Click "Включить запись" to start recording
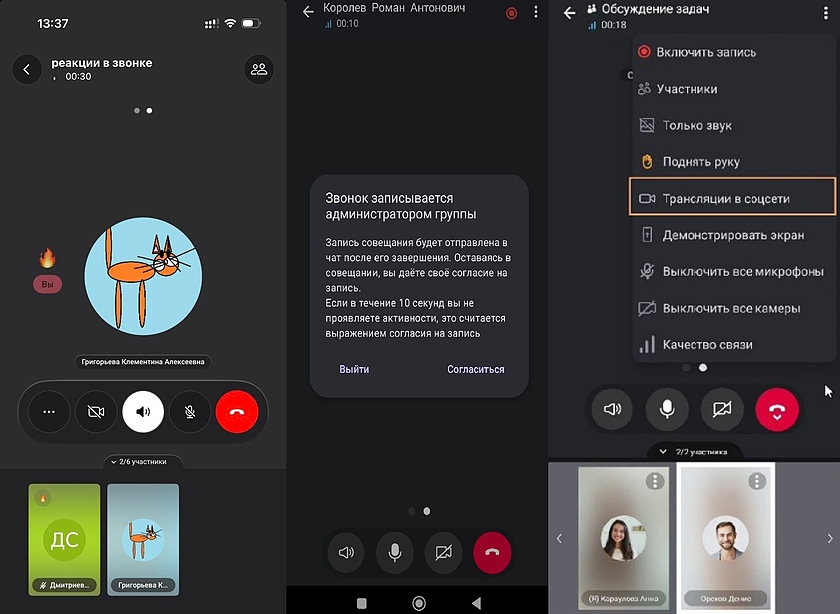The image size is (840, 614). (x=706, y=52)
